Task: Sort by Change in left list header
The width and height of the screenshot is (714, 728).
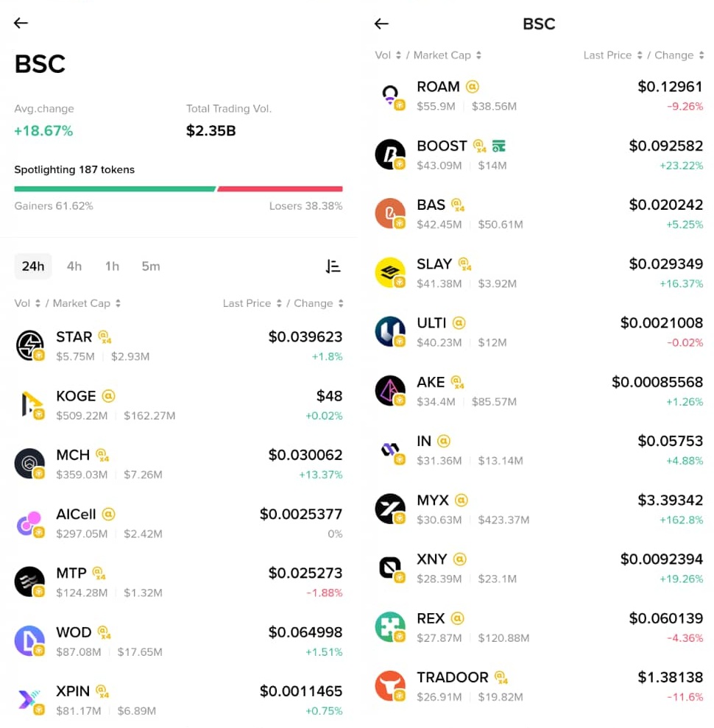Action: pos(318,303)
